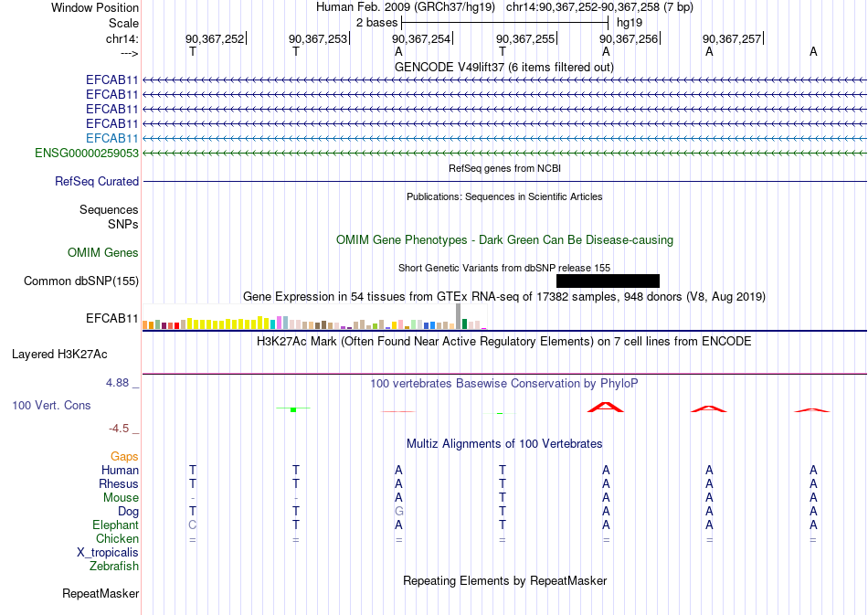
Task: Click the RefSeq genes from NCBI title
Action: click(504, 168)
